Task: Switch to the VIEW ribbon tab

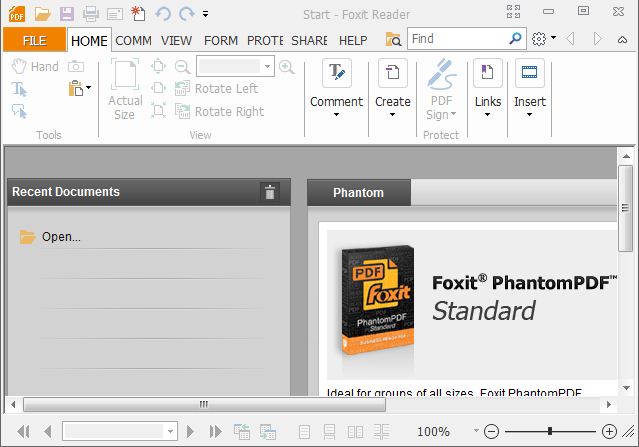Action: pyautogui.click(x=176, y=40)
